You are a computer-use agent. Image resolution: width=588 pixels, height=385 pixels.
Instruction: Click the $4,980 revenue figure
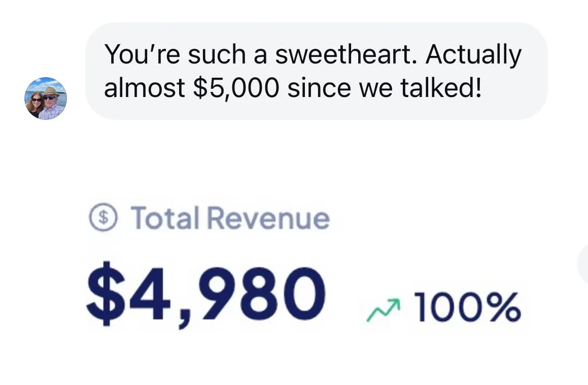point(206,295)
